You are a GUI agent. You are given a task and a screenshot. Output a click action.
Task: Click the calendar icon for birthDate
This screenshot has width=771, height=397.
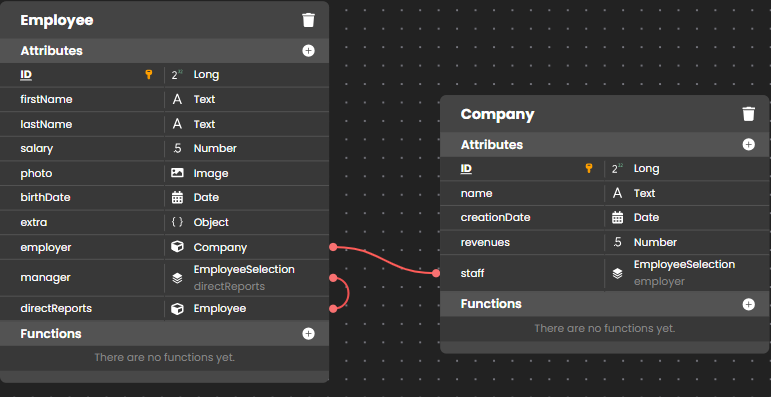pos(177,197)
